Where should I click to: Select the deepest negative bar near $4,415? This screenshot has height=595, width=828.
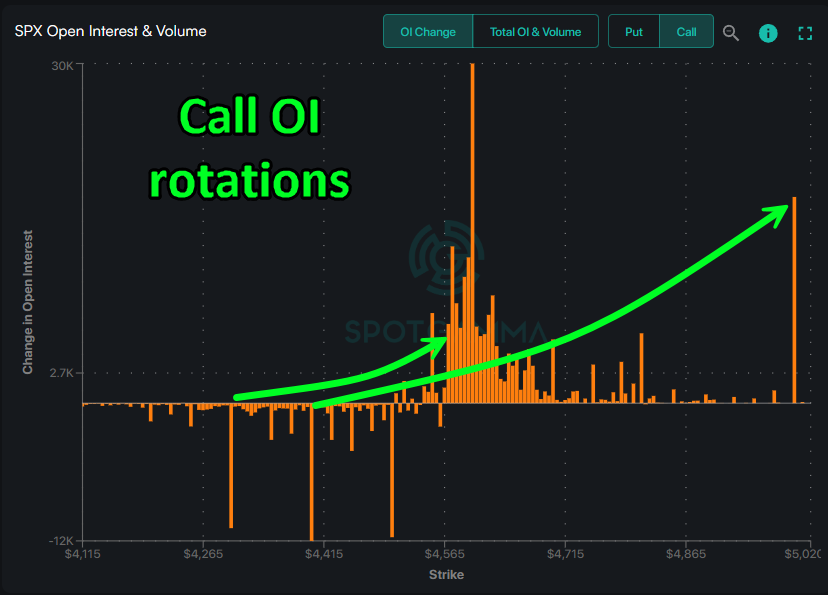(x=312, y=472)
